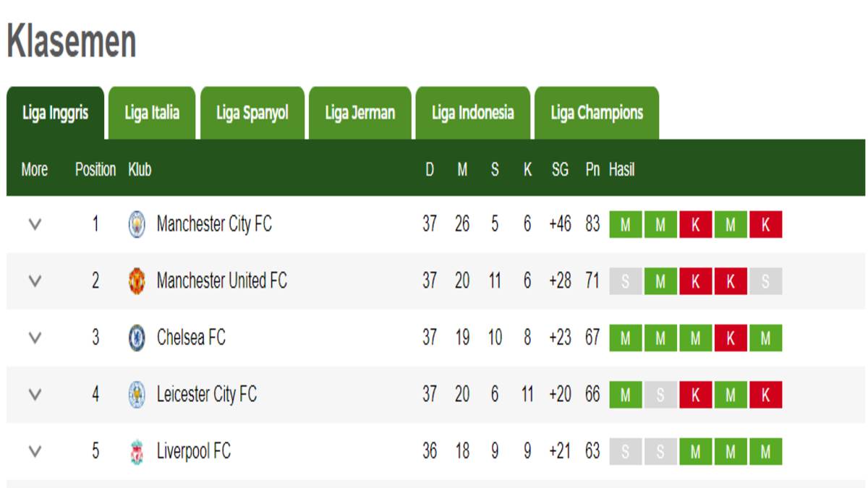Click the Liverpool FC club crest
Viewport: 868px width, 488px height.
[x=137, y=452]
